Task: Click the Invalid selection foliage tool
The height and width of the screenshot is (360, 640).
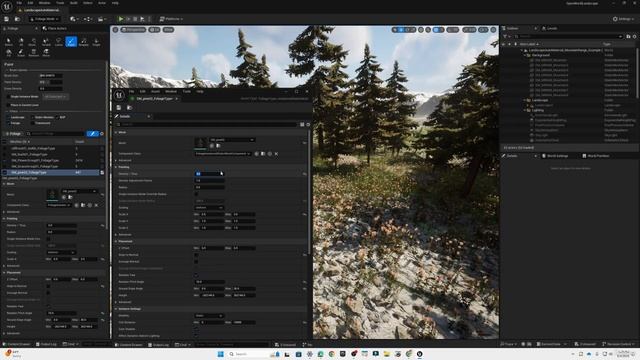Action: point(46,42)
